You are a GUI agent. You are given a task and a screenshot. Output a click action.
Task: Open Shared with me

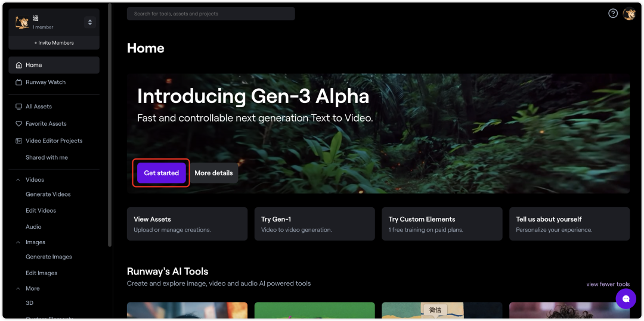click(47, 158)
